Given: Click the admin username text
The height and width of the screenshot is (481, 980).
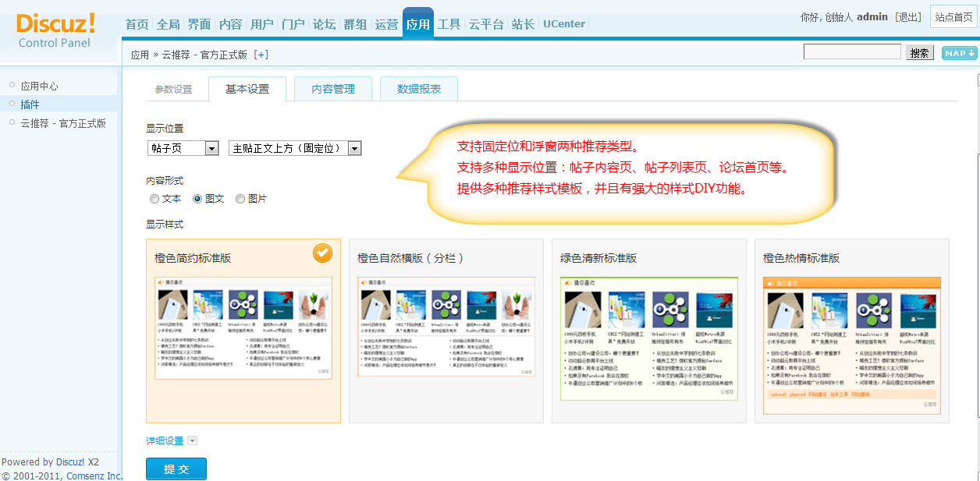Looking at the screenshot, I should point(872,17).
